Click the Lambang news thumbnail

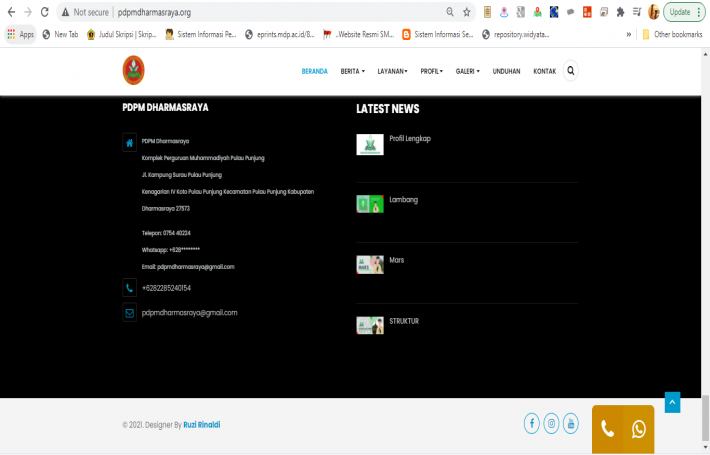click(370, 204)
